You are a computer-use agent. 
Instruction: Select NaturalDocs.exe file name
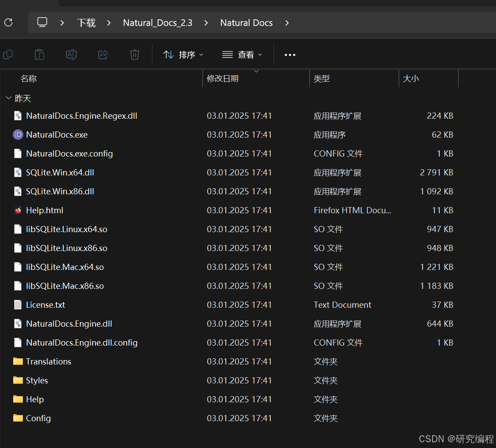click(57, 135)
